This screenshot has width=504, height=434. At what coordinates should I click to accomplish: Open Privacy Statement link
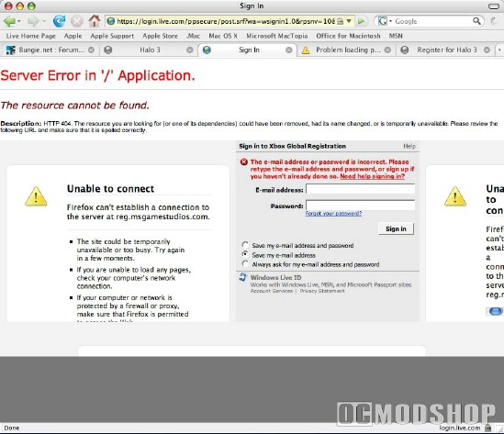322,291
